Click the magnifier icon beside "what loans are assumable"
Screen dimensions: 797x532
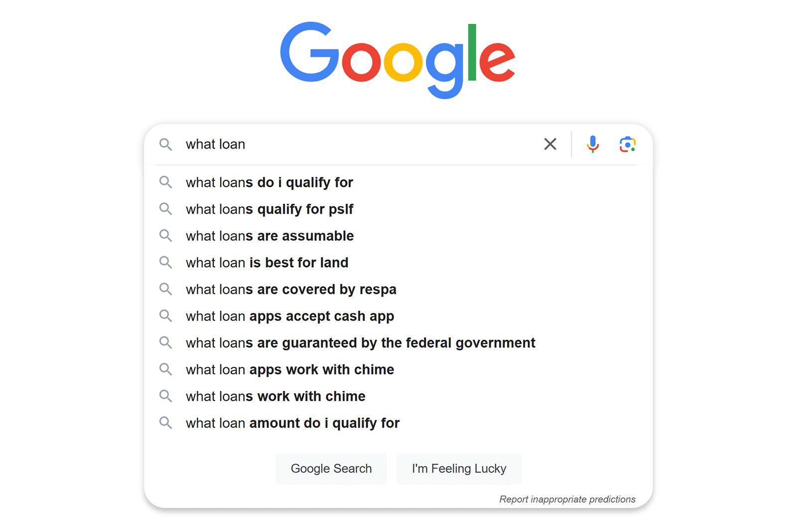[166, 236]
